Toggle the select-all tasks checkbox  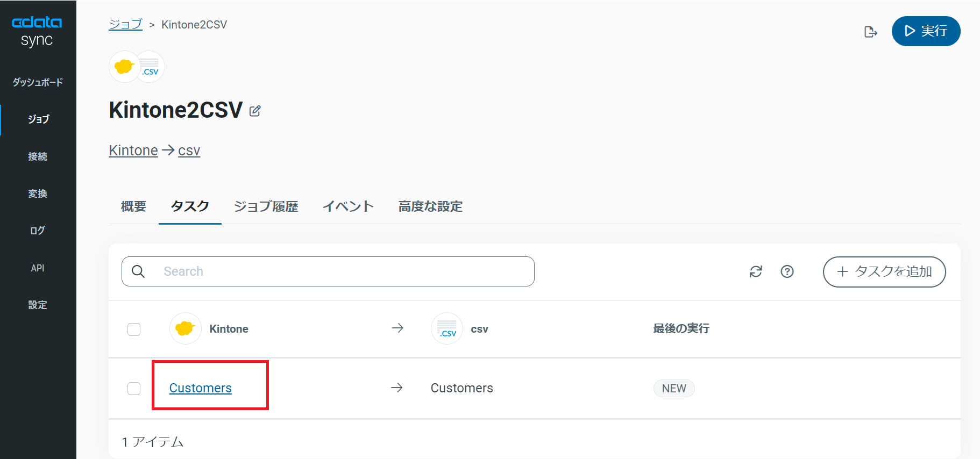pos(134,329)
